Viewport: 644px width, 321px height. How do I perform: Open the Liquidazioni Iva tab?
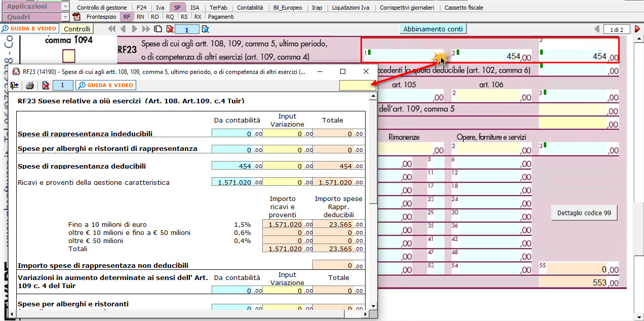pyautogui.click(x=351, y=8)
